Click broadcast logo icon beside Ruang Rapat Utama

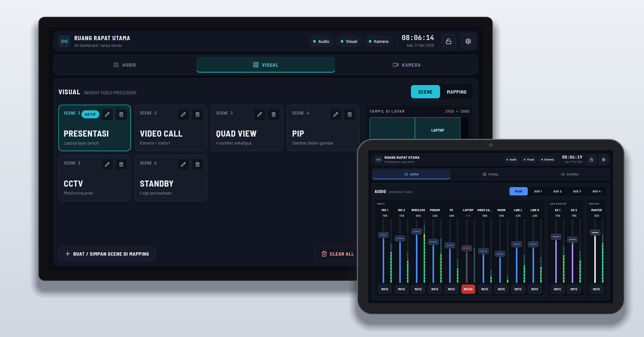click(65, 41)
